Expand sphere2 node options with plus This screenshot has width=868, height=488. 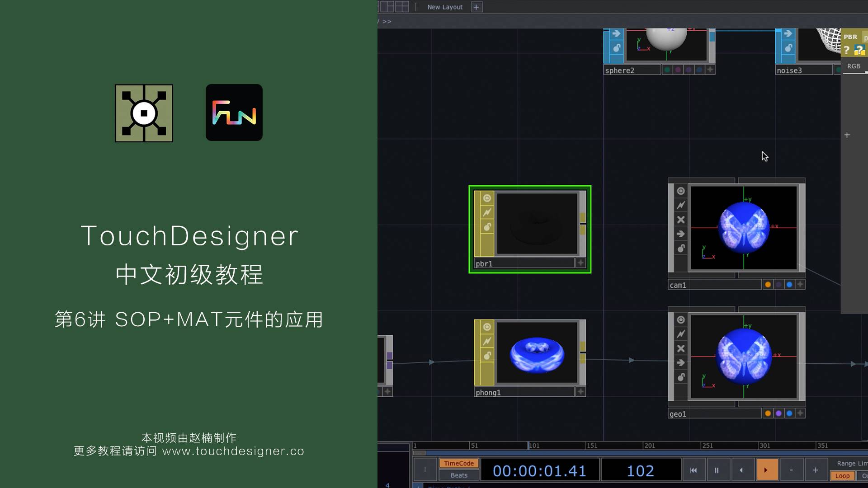[710, 70]
